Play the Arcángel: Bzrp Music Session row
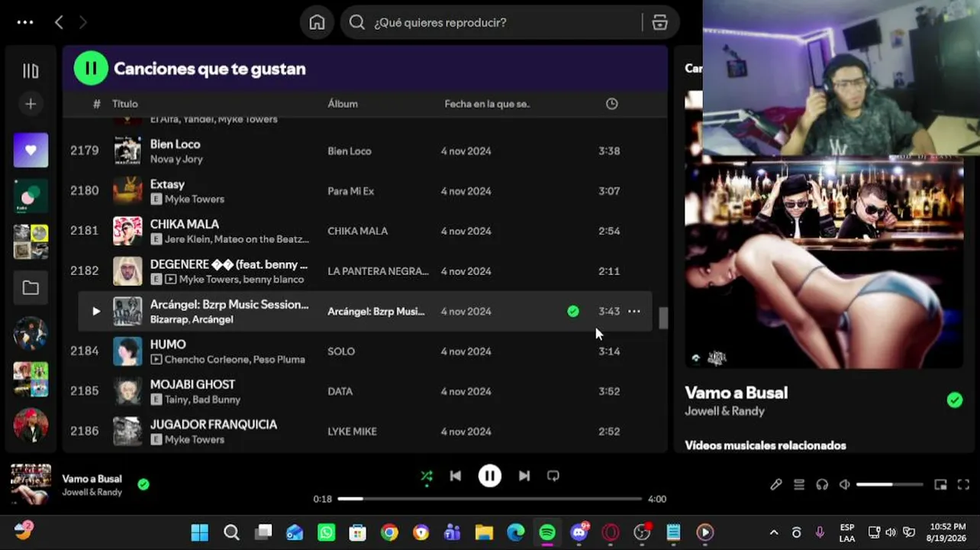The height and width of the screenshot is (550, 980). (95, 312)
